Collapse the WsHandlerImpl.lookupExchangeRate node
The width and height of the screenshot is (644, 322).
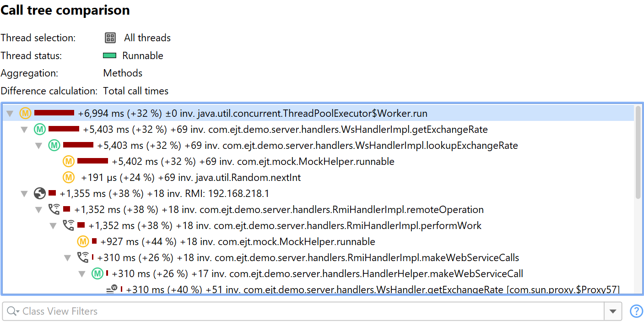click(39, 146)
